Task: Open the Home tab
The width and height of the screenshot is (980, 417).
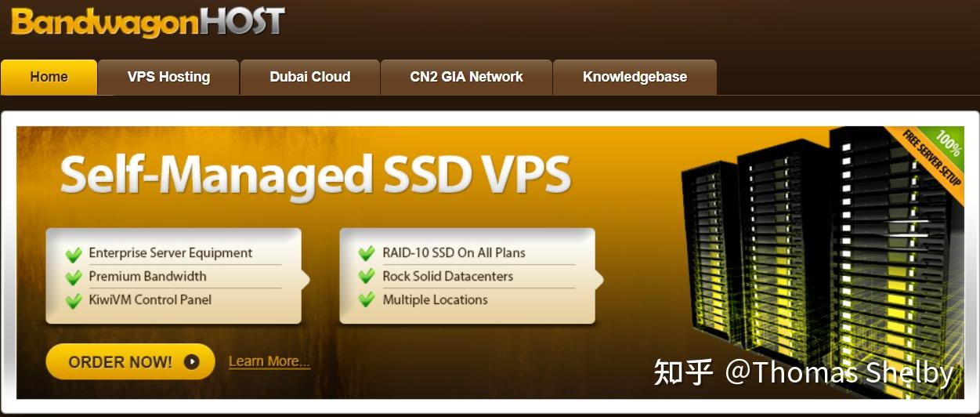Action: tap(49, 78)
